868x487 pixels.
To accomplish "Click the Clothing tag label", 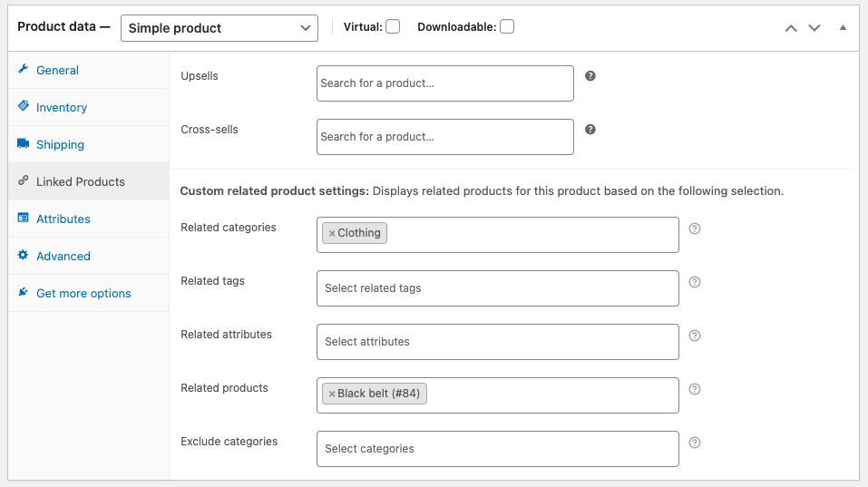I will (x=358, y=233).
